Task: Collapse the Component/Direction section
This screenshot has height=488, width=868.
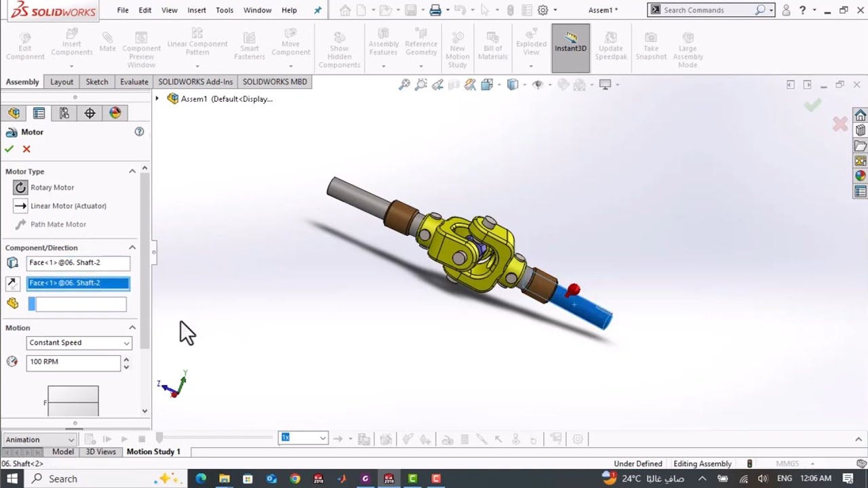Action: click(x=132, y=248)
